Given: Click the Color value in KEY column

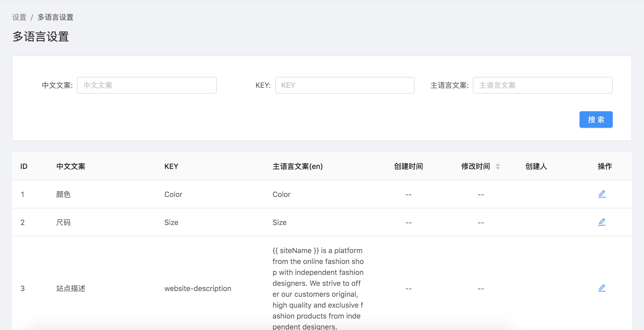Looking at the screenshot, I should coord(173,194).
